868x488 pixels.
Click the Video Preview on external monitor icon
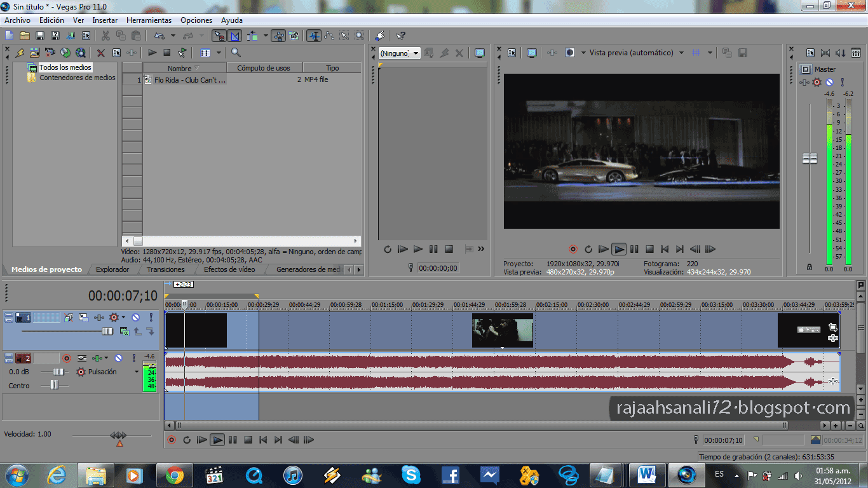pos(532,53)
